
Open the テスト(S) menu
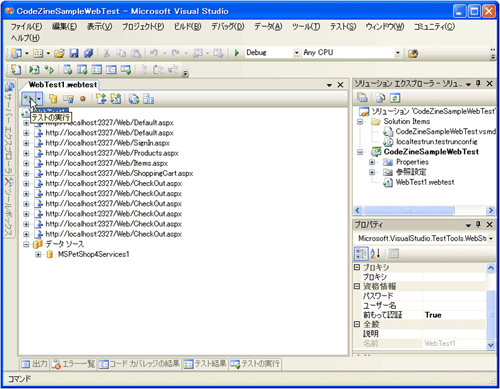[343, 26]
